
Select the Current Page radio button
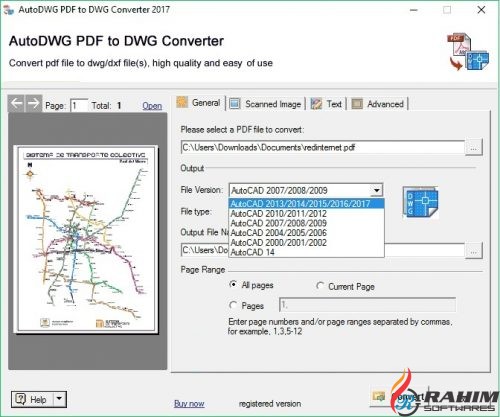coord(320,286)
